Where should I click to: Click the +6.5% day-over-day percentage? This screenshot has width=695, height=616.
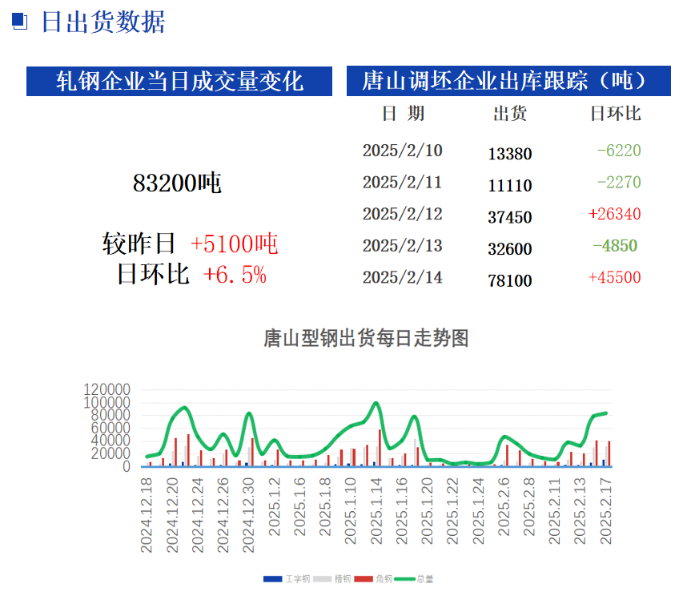pyautogui.click(x=235, y=275)
